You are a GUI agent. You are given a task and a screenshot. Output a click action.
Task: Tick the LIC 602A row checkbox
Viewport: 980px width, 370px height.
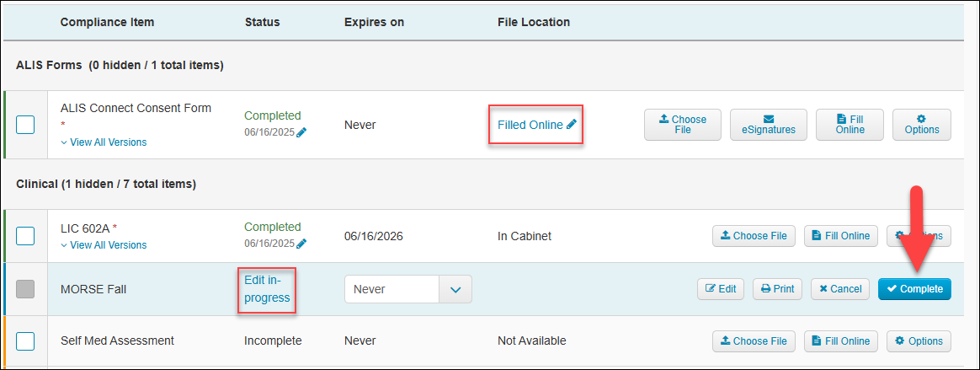click(25, 236)
